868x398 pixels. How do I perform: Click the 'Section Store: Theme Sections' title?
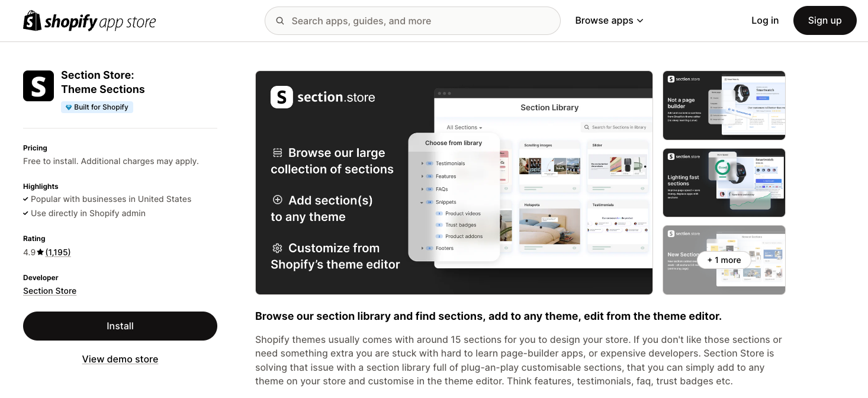[x=103, y=82]
